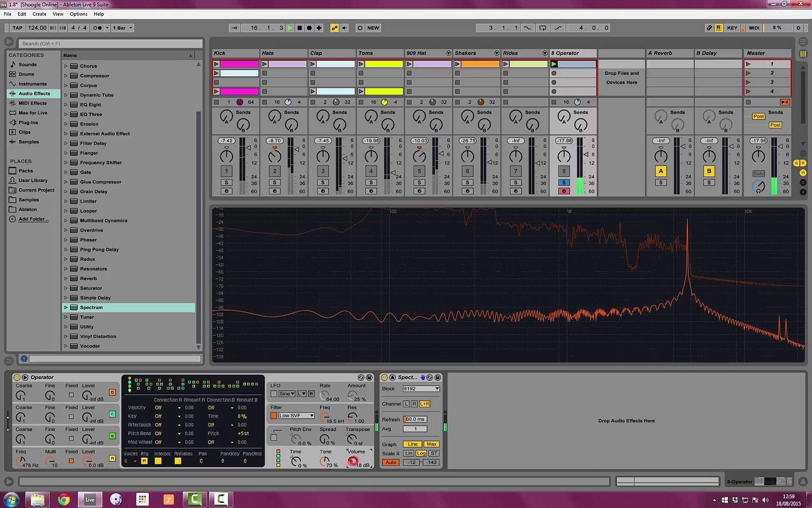
Task: Toggle the Shakers track activator 6
Action: coord(468,171)
